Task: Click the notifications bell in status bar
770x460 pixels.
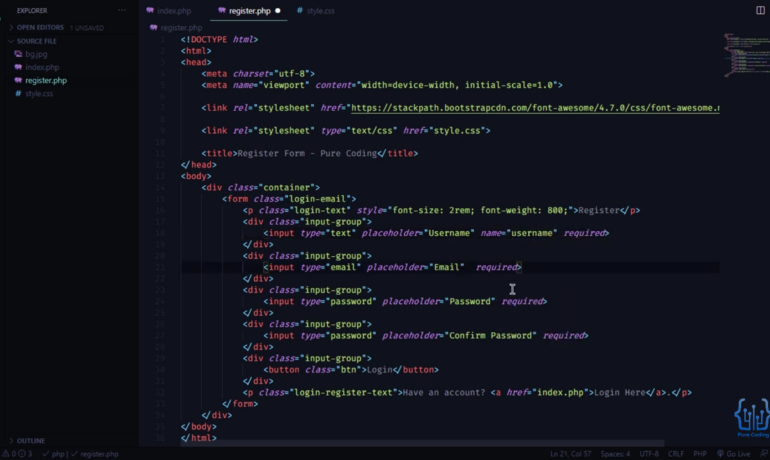Action: coord(764,454)
